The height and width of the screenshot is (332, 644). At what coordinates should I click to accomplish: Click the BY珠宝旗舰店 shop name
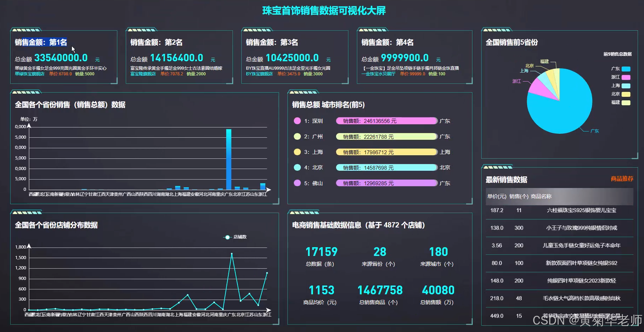[x=259, y=74]
